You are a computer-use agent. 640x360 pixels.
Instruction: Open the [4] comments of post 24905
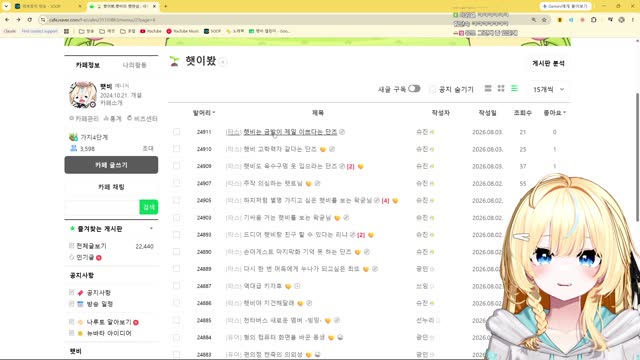click(x=385, y=200)
